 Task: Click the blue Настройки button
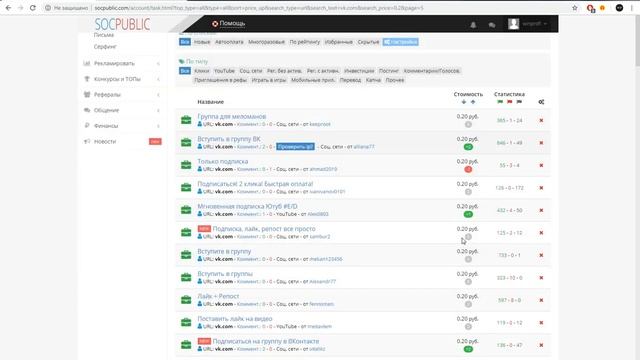click(400, 42)
